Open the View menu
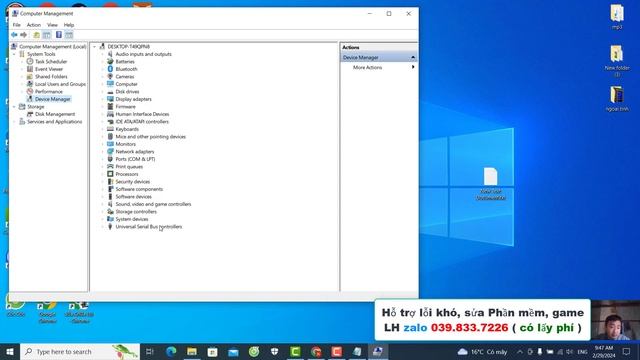640x360 pixels. 52,25
